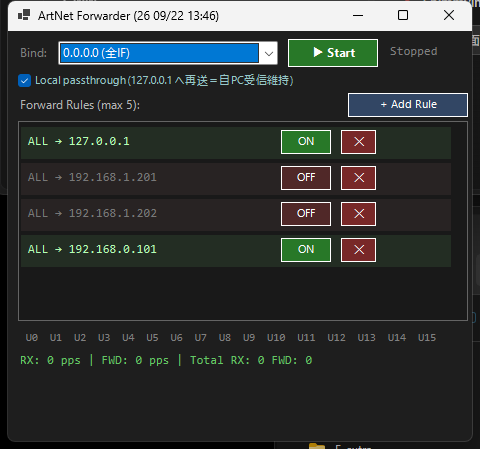Click the Total RX: 0 FWD: 0 statistic
Image resolution: width=480 pixels, height=449 pixels.
tap(251, 360)
